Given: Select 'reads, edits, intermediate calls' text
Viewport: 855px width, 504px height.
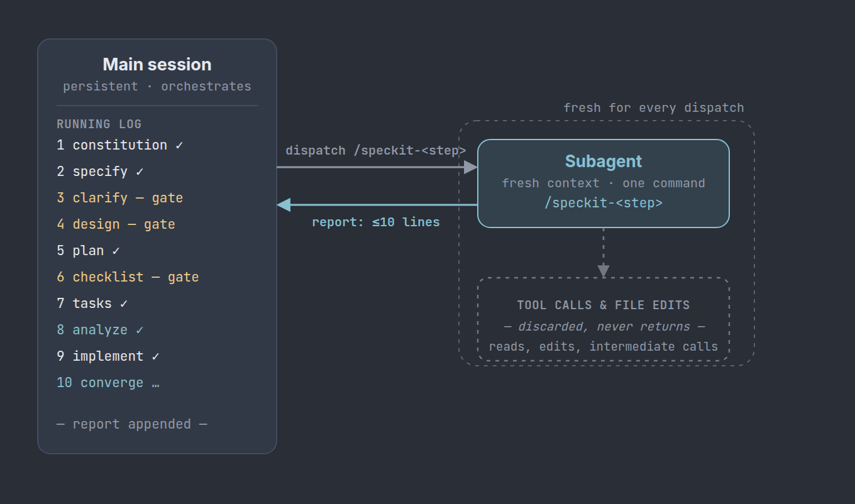Looking at the screenshot, I should (x=604, y=347).
